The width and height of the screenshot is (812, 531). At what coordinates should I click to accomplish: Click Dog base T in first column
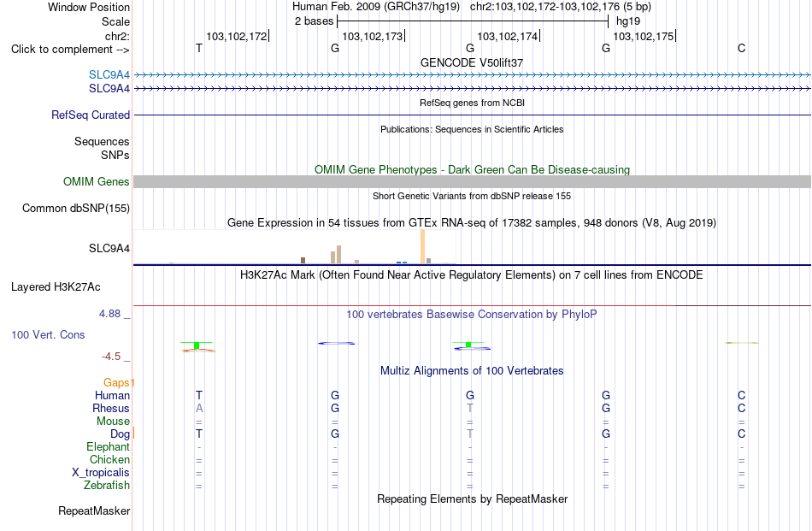point(199,434)
